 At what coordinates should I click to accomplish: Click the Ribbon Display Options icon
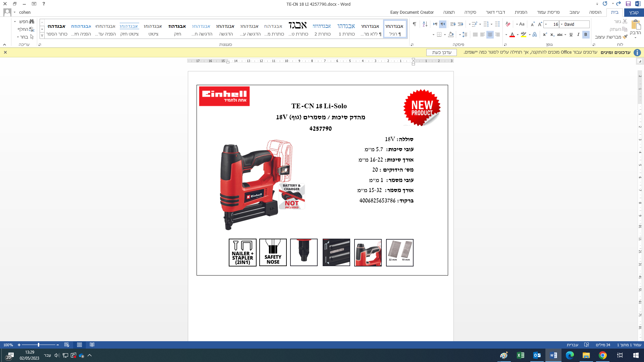point(34,4)
